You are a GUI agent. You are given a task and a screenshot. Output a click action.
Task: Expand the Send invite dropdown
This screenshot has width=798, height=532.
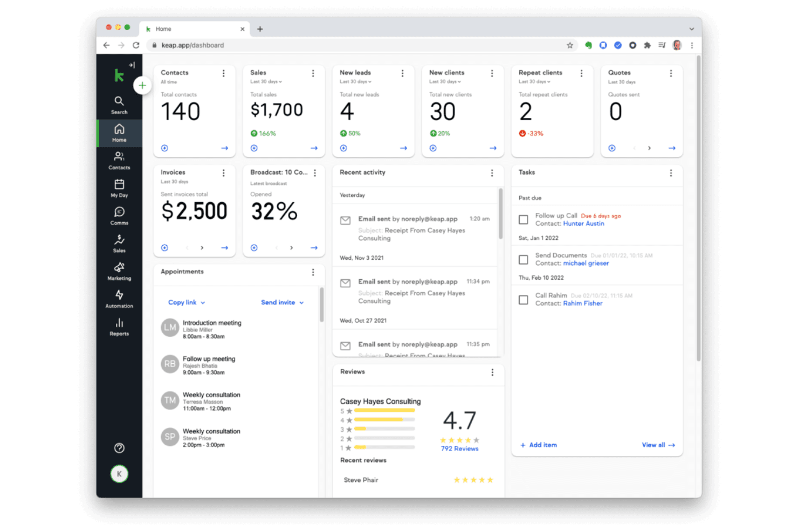[x=283, y=302]
